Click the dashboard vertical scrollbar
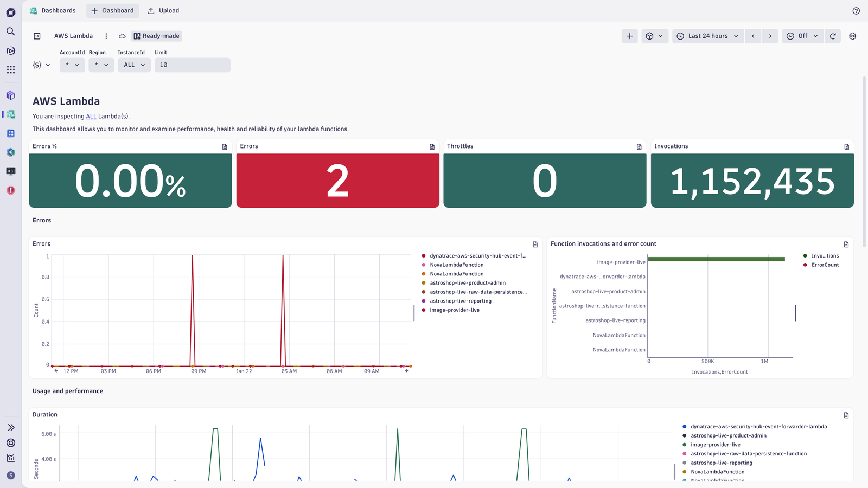The height and width of the screenshot is (488, 868). click(x=864, y=162)
